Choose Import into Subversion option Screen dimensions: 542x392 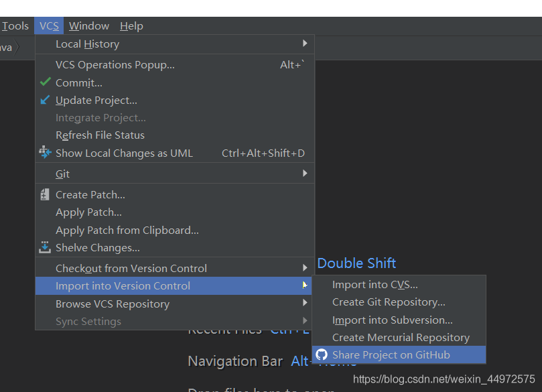(399, 320)
